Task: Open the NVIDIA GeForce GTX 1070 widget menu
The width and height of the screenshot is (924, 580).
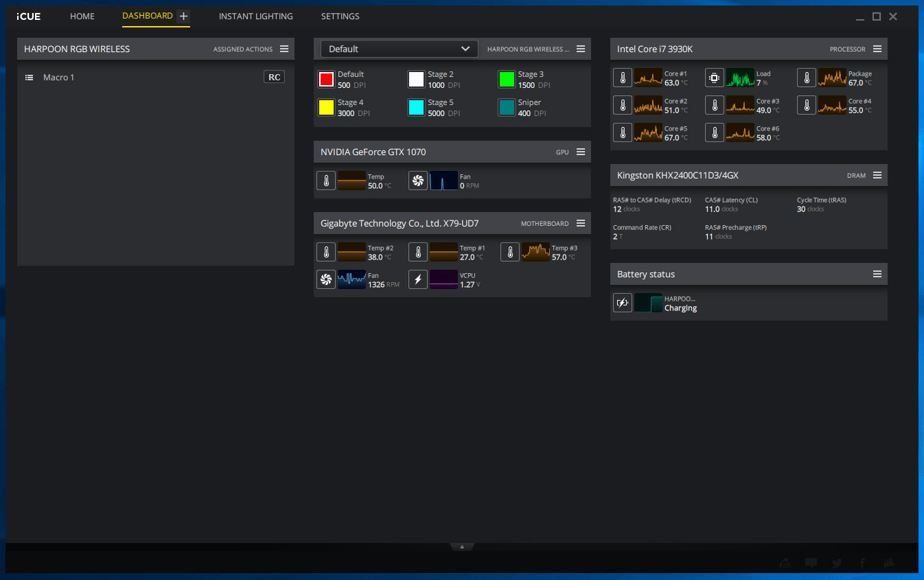Action: pyautogui.click(x=581, y=152)
